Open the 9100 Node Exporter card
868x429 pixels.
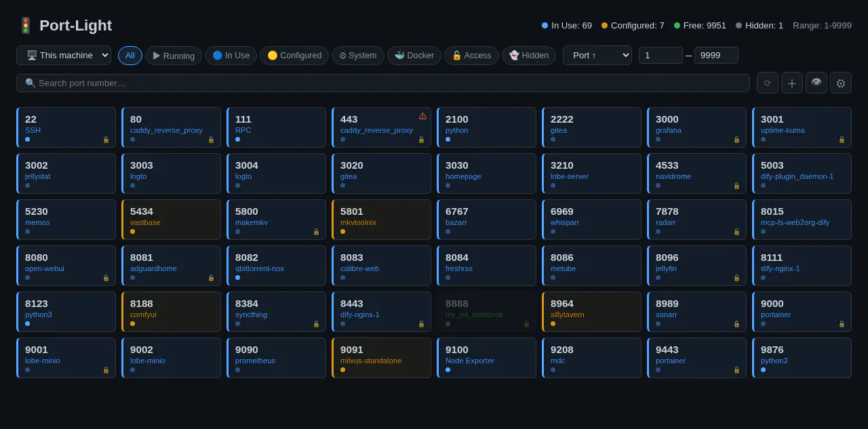[486, 358]
